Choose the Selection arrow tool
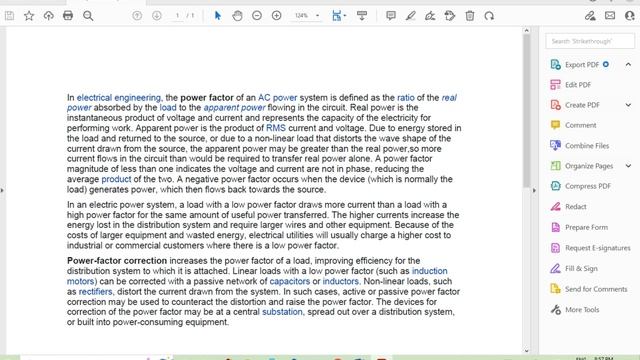The width and height of the screenshot is (640, 360). click(x=218, y=16)
